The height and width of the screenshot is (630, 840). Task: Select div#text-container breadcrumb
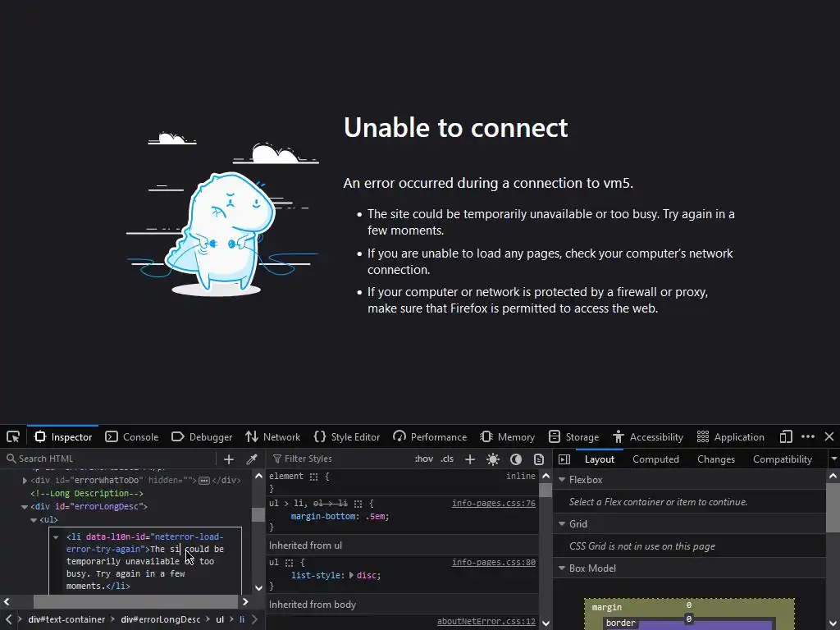(66, 619)
